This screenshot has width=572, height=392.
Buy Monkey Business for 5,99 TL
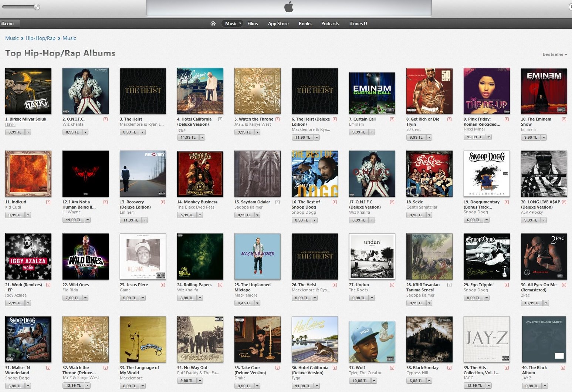point(187,215)
